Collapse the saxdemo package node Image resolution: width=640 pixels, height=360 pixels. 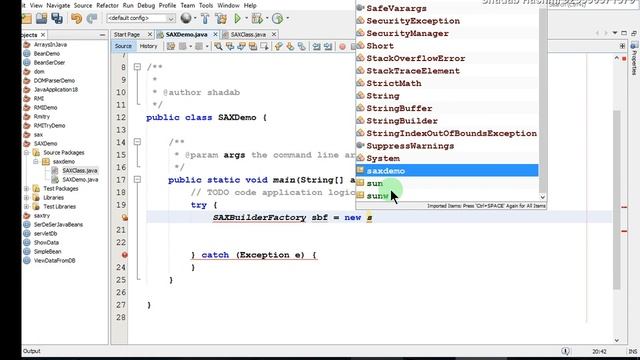[36, 162]
